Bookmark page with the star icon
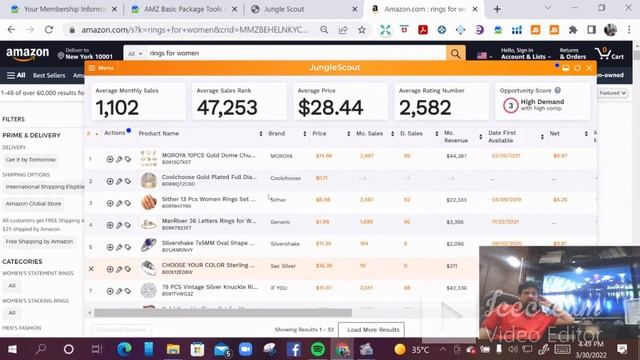The width and height of the screenshot is (640, 360). [362, 30]
